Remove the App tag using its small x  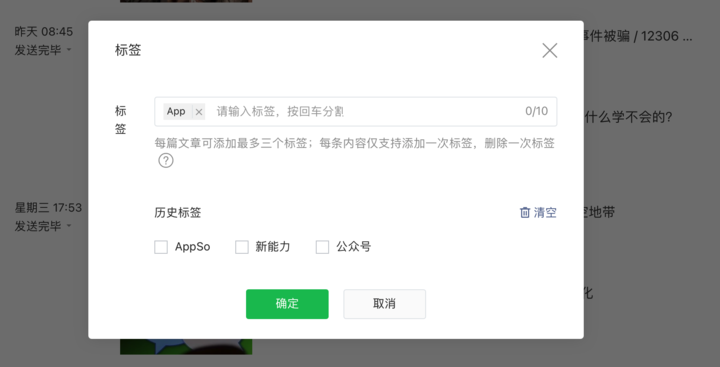pos(198,112)
